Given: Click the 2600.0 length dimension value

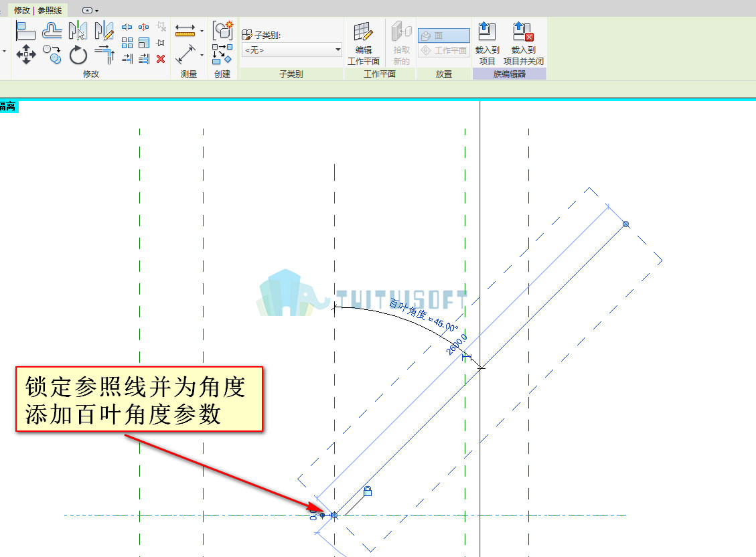Looking at the screenshot, I should (456, 345).
